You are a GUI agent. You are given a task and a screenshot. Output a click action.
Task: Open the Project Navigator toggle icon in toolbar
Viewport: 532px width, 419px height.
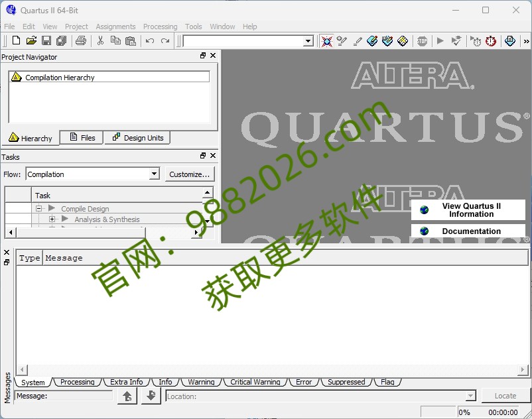pyautogui.click(x=327, y=41)
